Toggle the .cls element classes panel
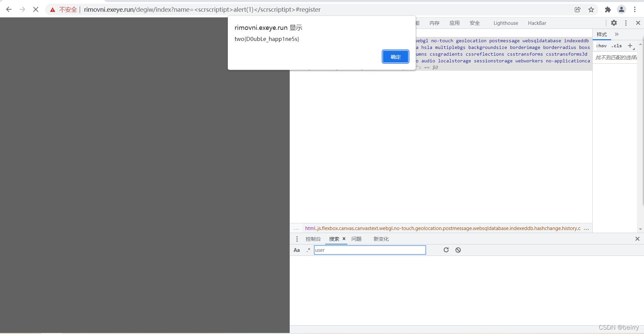This screenshot has height=334, width=644. (x=616, y=46)
